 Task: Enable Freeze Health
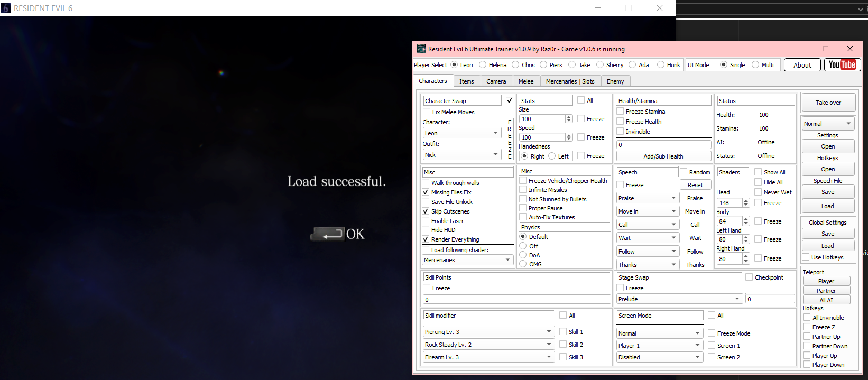coord(620,122)
